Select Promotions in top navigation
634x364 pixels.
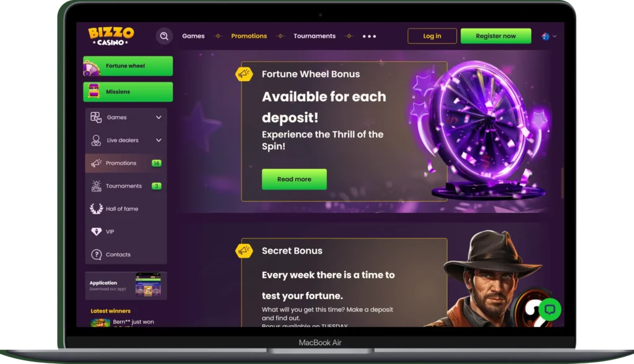[249, 36]
